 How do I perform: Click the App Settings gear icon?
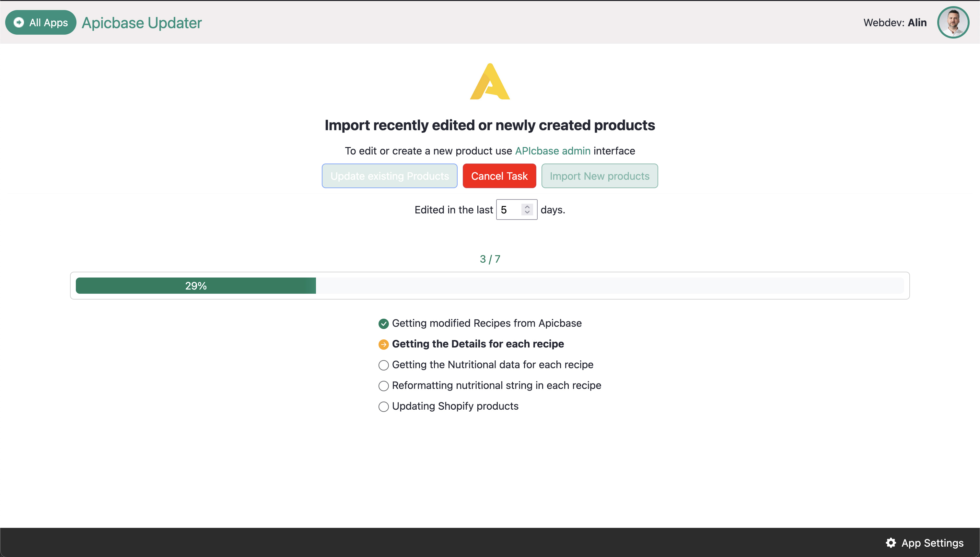tap(891, 543)
